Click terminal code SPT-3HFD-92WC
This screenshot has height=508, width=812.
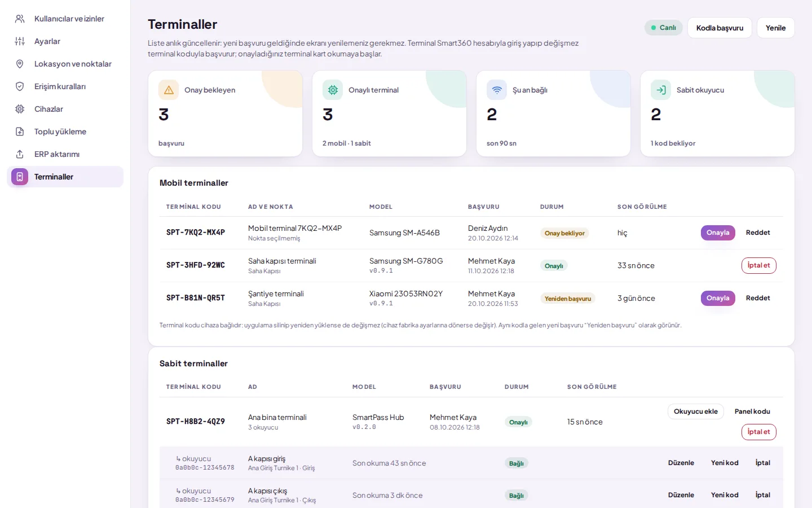point(196,265)
